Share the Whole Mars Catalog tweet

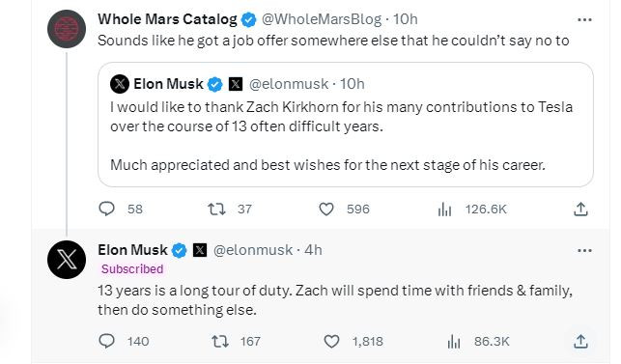tap(580, 209)
